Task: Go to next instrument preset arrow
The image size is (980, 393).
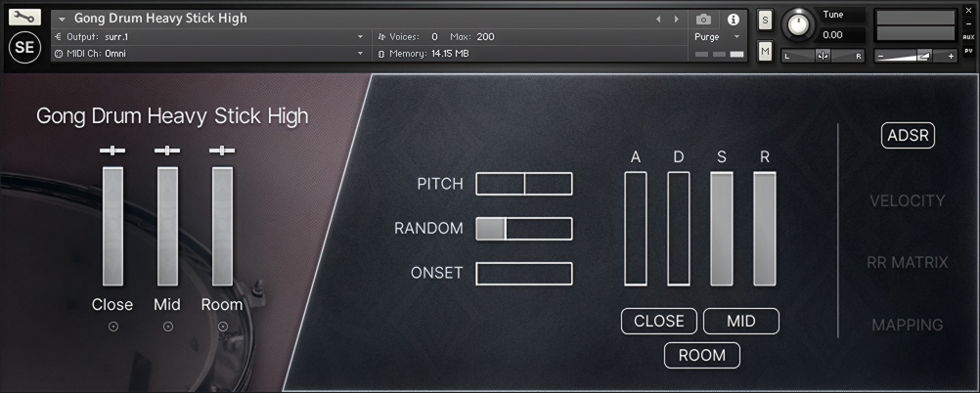Action: pyautogui.click(x=676, y=19)
